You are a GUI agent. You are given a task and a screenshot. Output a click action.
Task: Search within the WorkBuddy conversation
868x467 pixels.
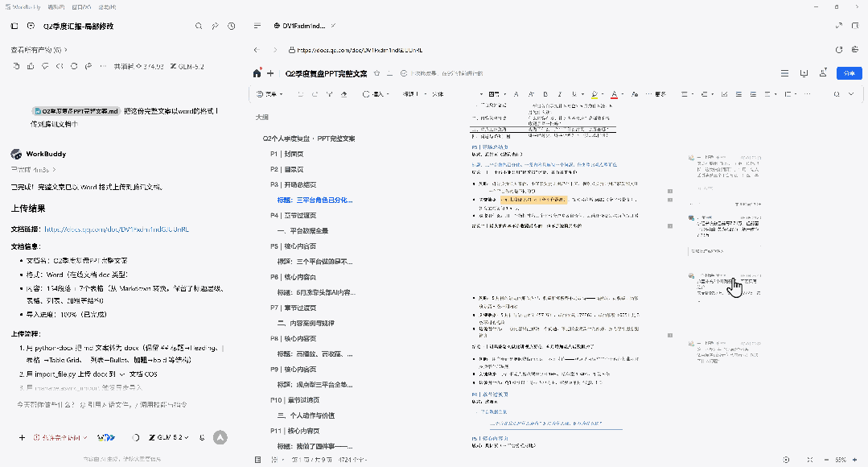coord(199,26)
